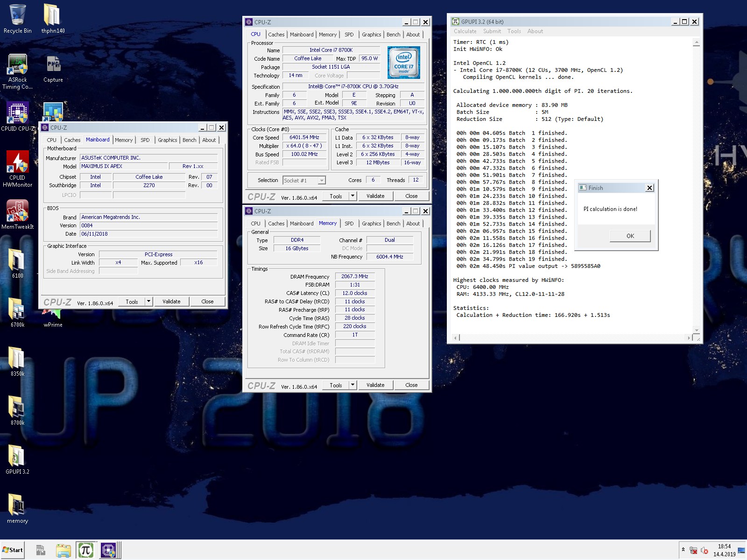
Task: Open Tools dropdown arrow in Memory CPU-Z window
Action: tap(353, 385)
